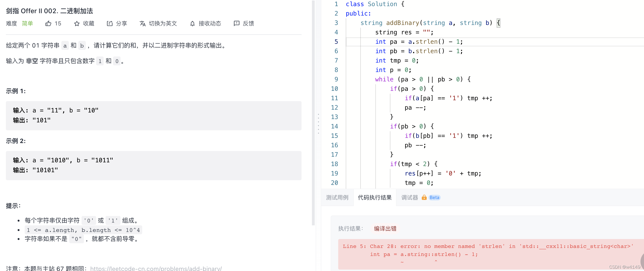Click the 示例 2 heading
The width and height of the screenshot is (644, 271).
(16, 141)
